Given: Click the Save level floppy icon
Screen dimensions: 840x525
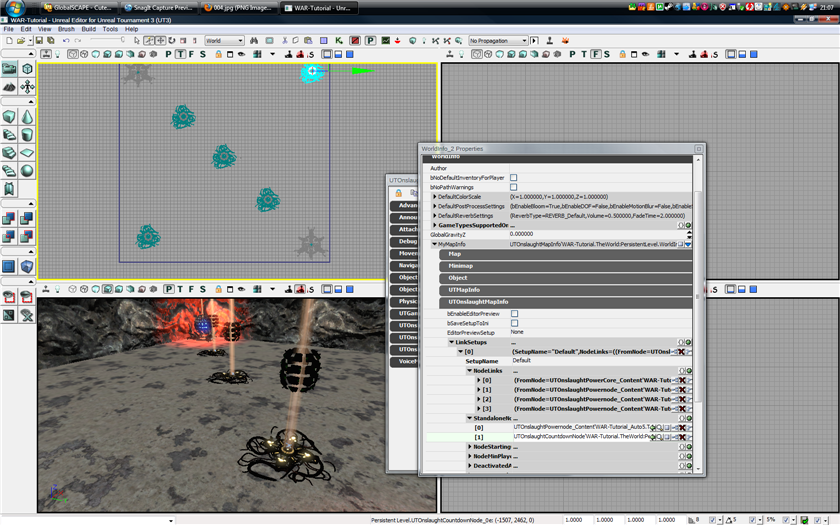Looking at the screenshot, I should click(40, 41).
